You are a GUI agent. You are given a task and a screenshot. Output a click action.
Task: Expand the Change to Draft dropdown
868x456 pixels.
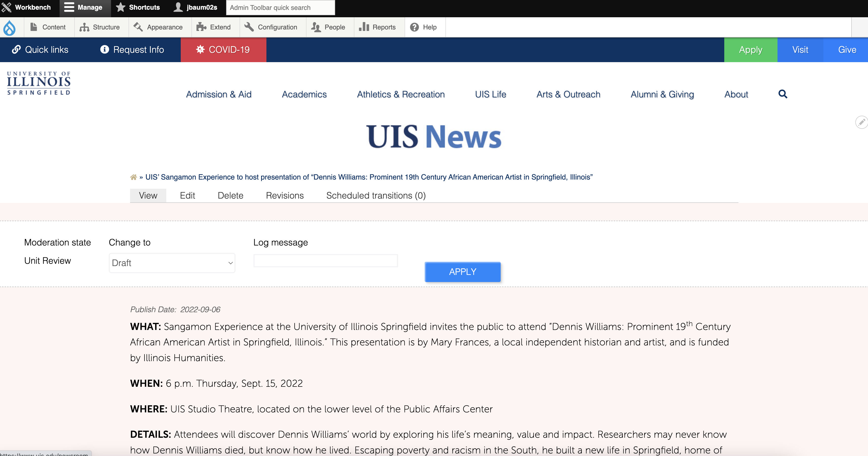[x=172, y=263]
